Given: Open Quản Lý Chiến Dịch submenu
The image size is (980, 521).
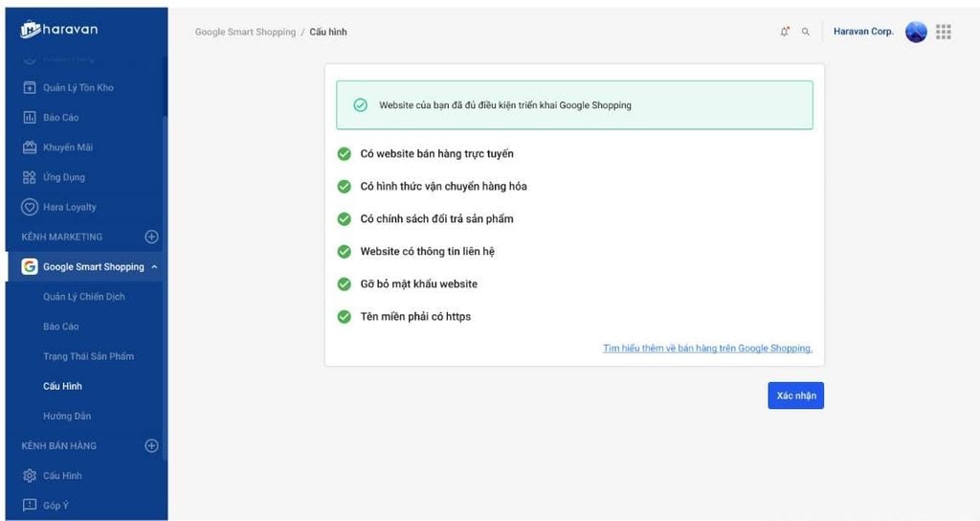Looking at the screenshot, I should 84,297.
